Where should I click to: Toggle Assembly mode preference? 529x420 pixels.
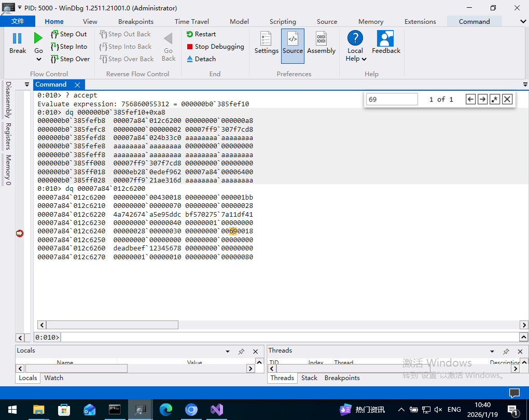click(x=321, y=43)
